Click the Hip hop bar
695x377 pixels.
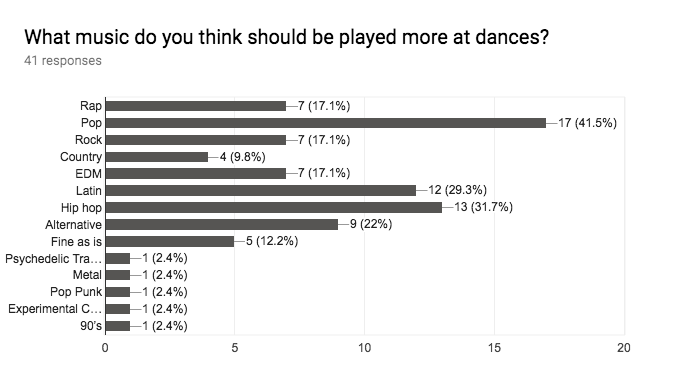tap(274, 208)
